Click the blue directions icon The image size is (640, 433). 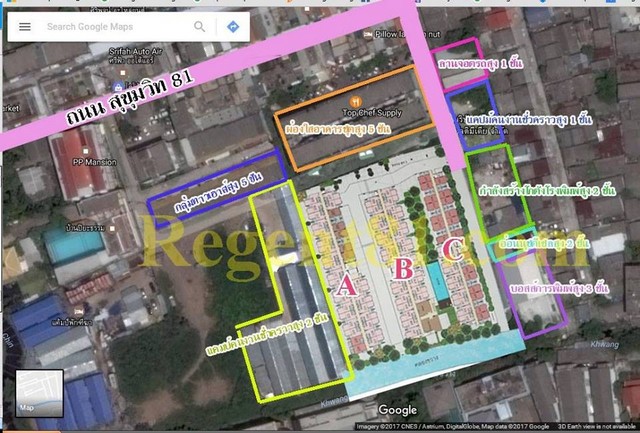(232, 27)
